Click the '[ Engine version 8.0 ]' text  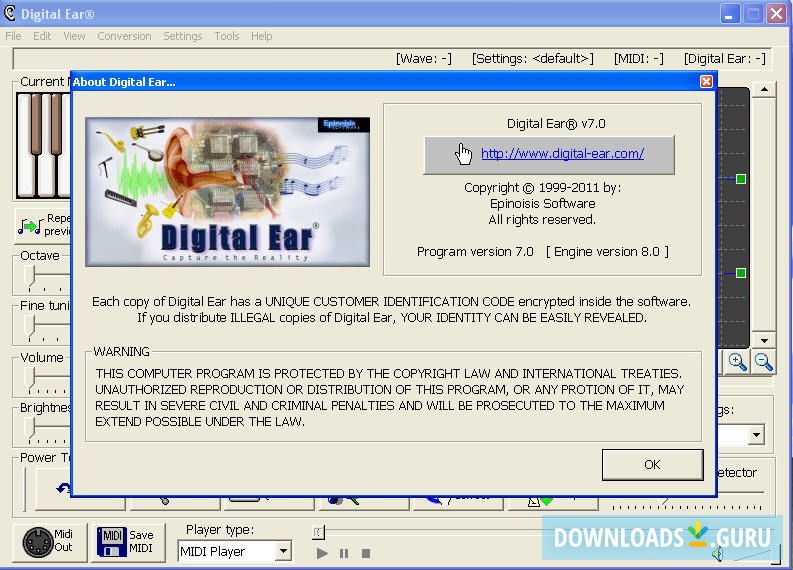point(607,251)
